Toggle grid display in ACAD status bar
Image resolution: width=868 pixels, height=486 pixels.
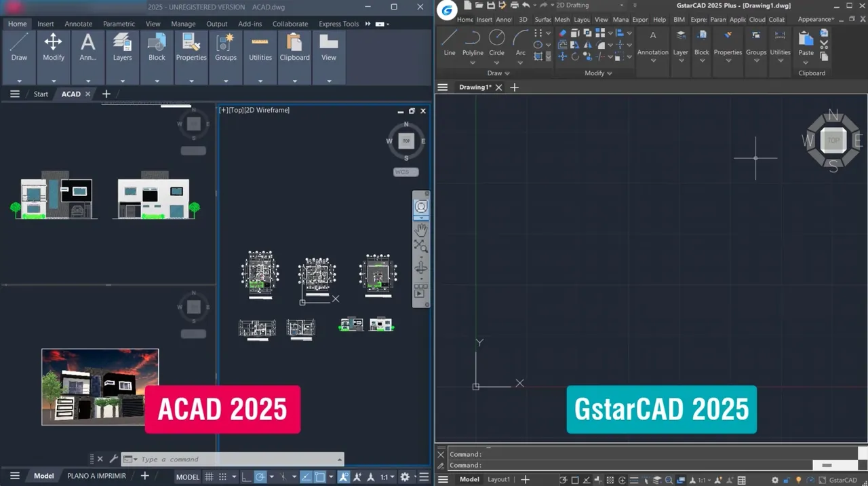pos(210,476)
